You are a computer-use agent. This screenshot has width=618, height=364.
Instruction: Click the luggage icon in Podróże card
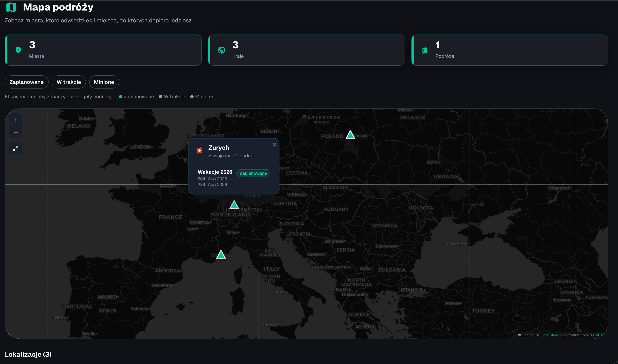coord(425,50)
